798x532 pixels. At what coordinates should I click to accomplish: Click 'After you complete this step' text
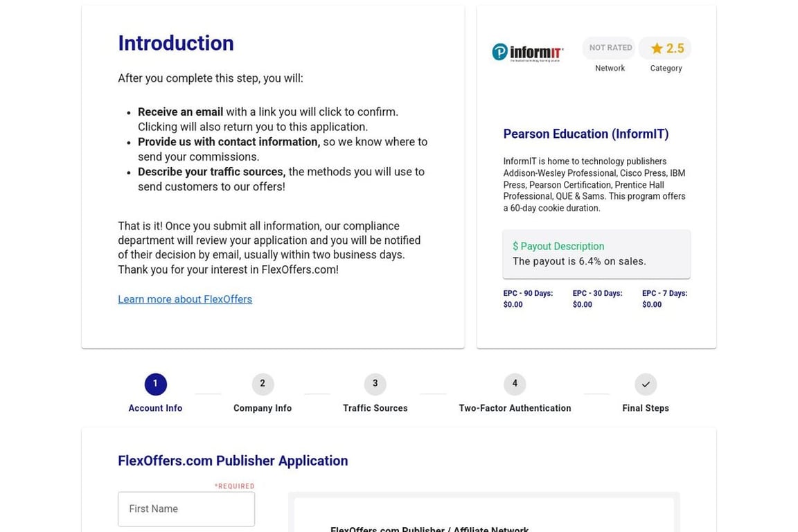tap(210, 78)
